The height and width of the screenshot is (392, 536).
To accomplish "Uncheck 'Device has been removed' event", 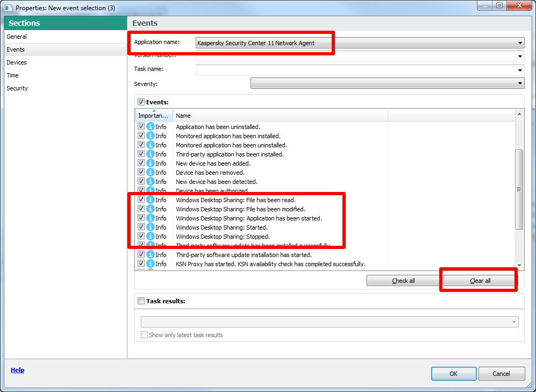I will point(141,172).
